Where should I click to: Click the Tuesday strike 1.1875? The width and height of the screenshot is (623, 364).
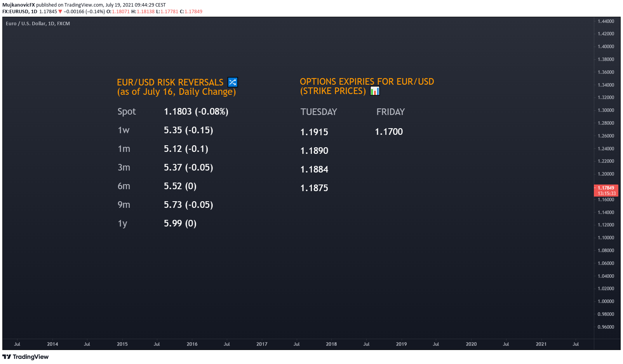pyautogui.click(x=314, y=188)
